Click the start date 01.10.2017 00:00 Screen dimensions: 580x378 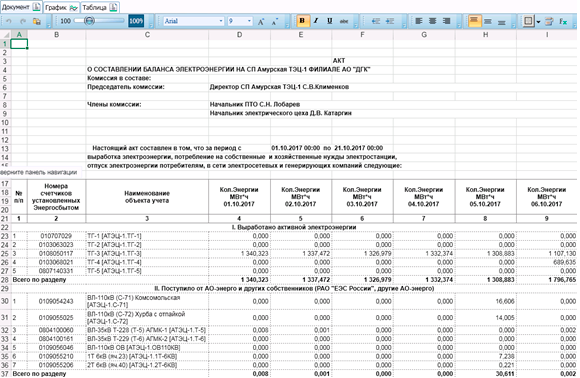click(296, 148)
